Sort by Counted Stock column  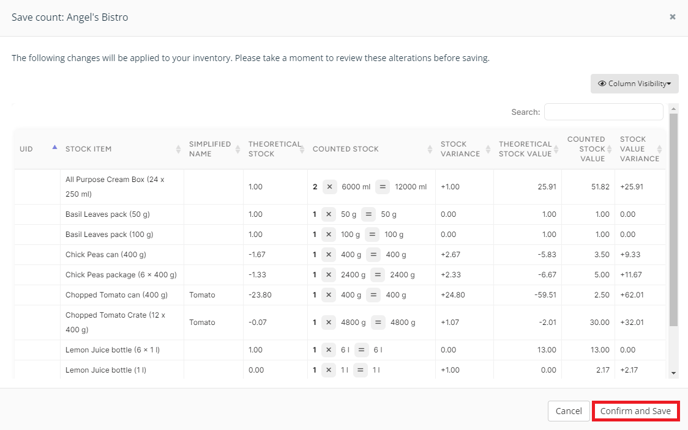point(372,149)
